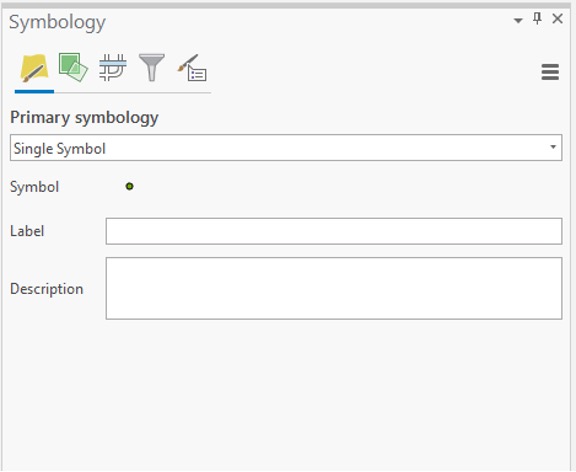Image resolution: width=576 pixels, height=472 pixels.
Task: Focus the Label text field
Action: (x=334, y=231)
